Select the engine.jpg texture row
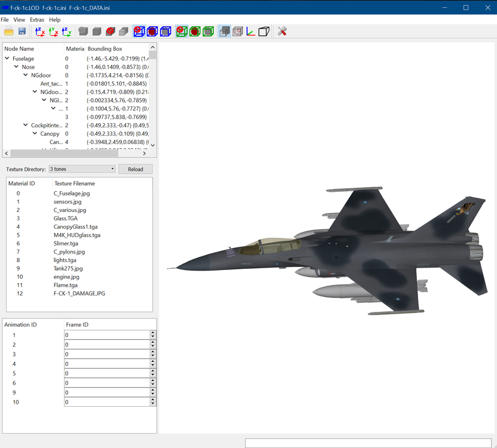Image resolution: width=497 pixels, height=448 pixels. coord(79,277)
